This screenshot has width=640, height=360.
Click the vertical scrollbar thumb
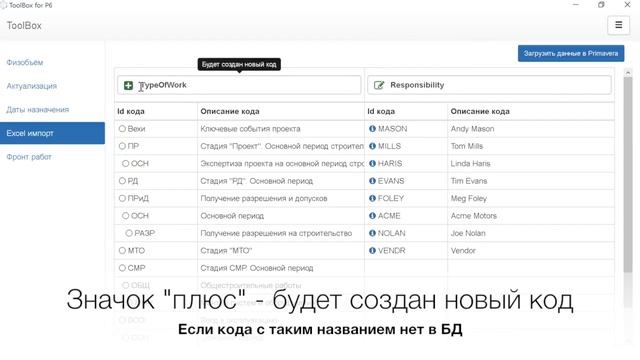click(x=628, y=175)
